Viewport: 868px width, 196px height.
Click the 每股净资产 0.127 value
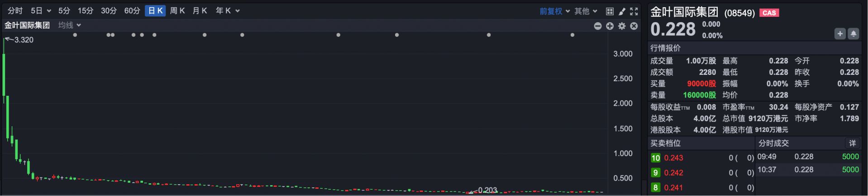(x=849, y=107)
